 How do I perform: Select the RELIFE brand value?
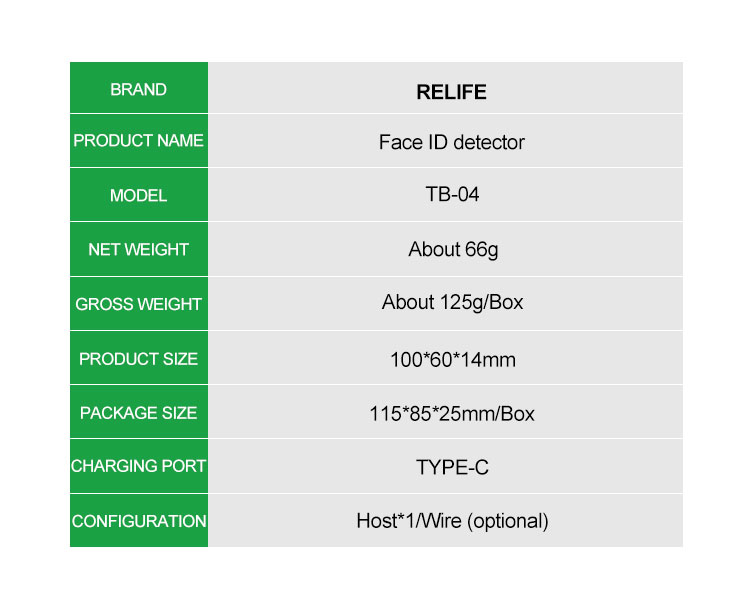point(451,92)
